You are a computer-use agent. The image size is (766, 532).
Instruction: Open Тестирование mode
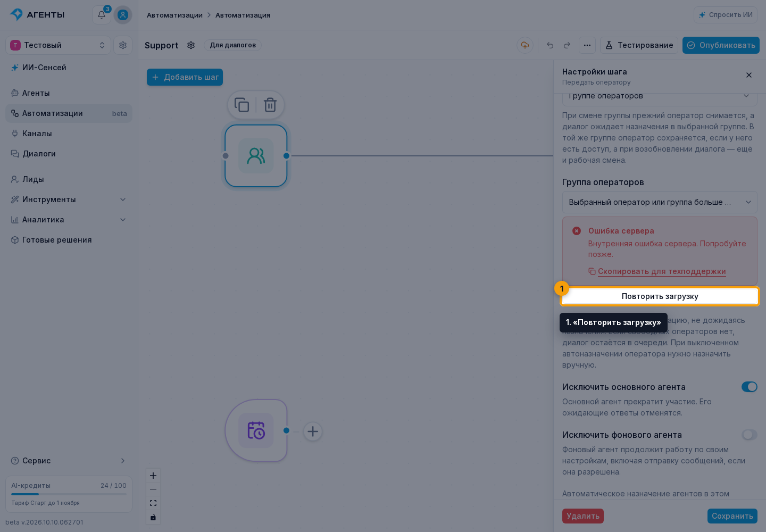tap(639, 45)
